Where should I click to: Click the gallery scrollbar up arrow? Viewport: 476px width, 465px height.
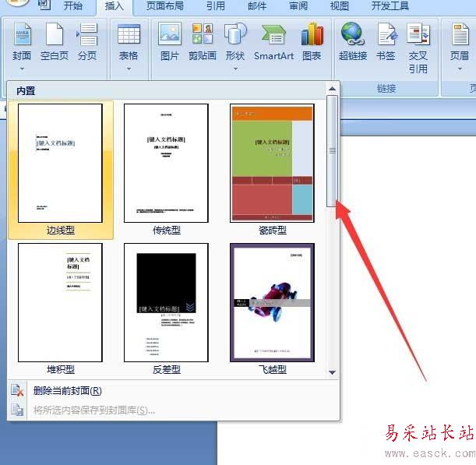coord(332,89)
